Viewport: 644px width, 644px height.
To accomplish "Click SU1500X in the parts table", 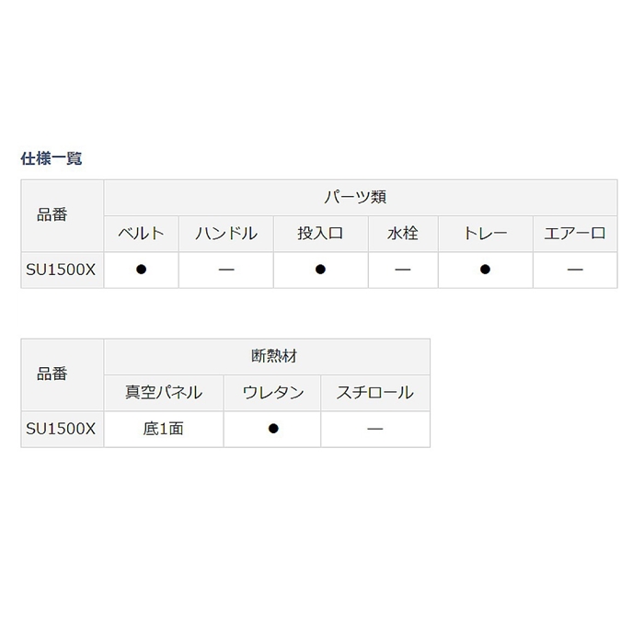I will pyautogui.click(x=61, y=270).
